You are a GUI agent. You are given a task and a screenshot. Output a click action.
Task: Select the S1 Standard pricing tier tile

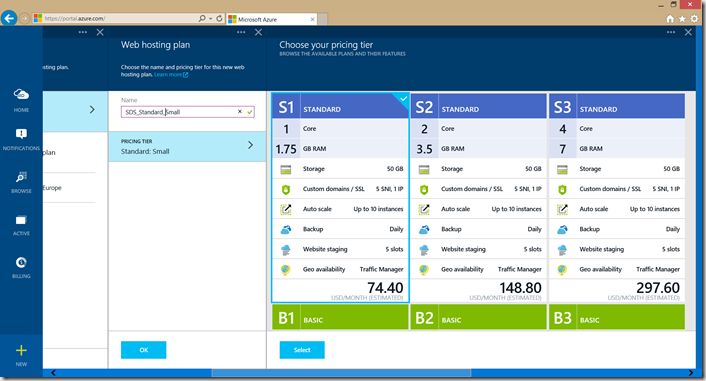click(x=340, y=198)
